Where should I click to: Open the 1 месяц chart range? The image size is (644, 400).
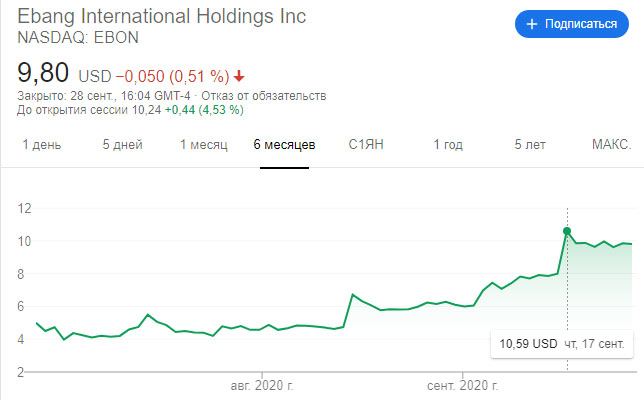(204, 145)
